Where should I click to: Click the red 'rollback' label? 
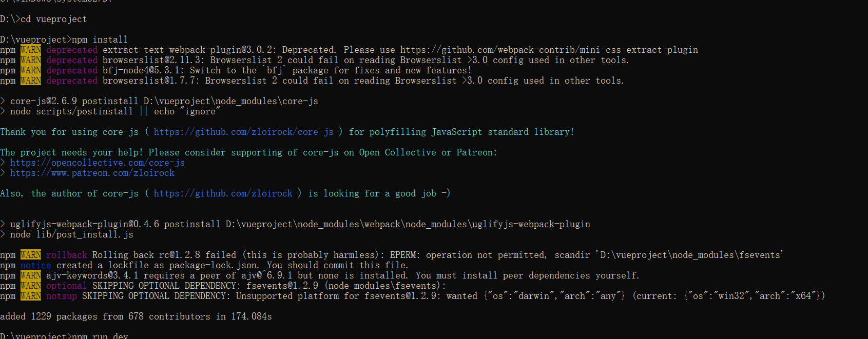click(x=66, y=255)
